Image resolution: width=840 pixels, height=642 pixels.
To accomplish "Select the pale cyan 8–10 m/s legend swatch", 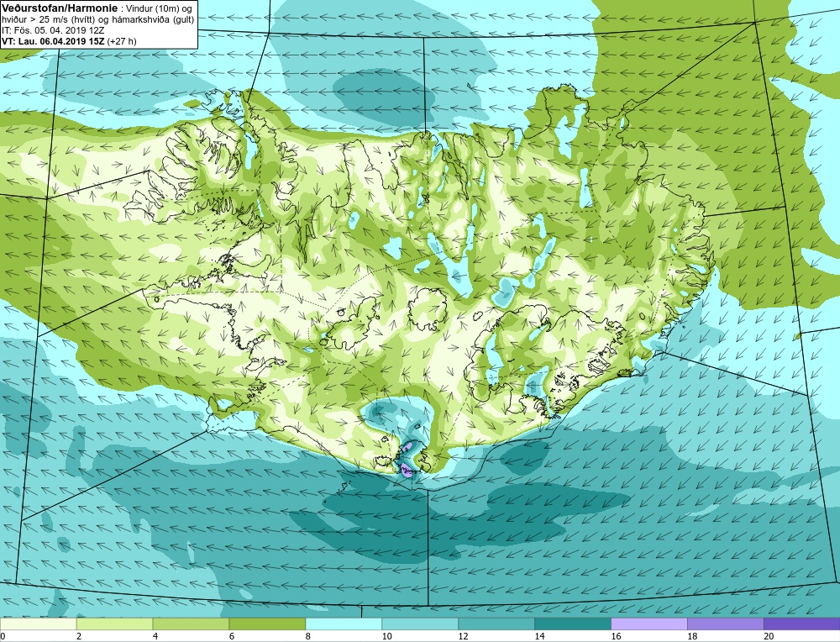I will click(x=344, y=624).
